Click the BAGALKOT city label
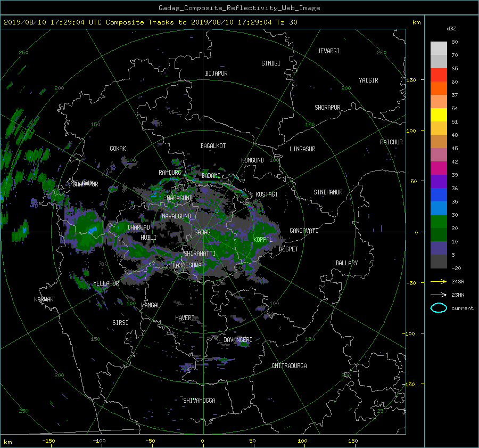The height and width of the screenshot is (448, 479). click(213, 146)
